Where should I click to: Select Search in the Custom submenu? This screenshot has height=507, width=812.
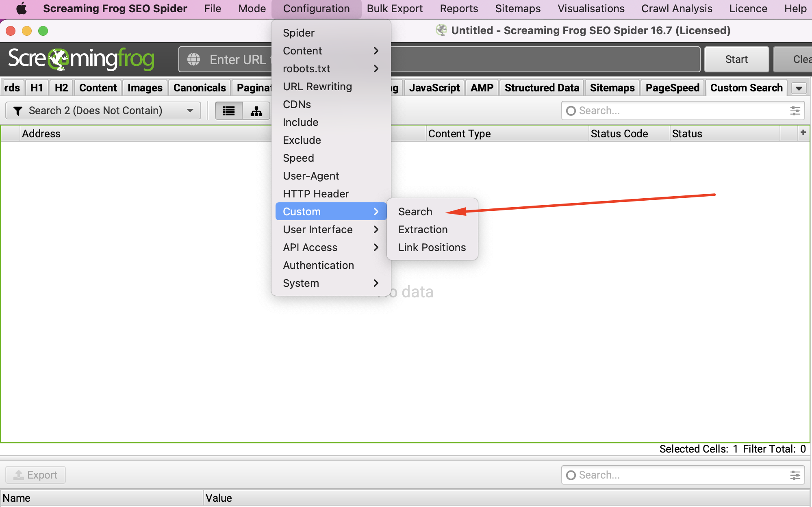coord(415,212)
